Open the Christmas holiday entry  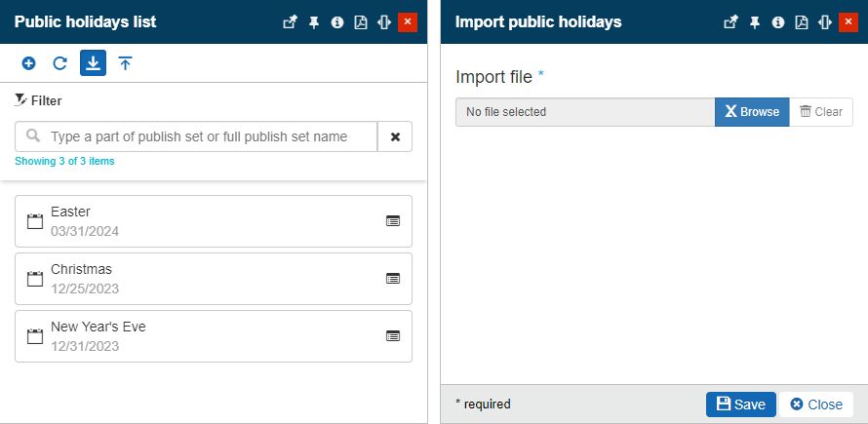214,279
